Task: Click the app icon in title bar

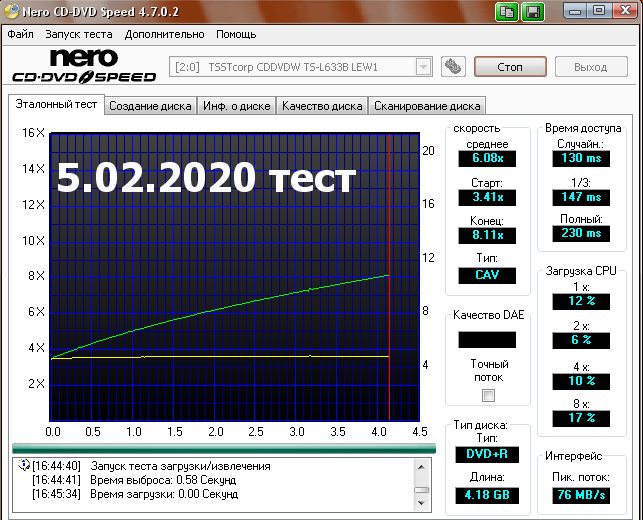Action: point(11,11)
